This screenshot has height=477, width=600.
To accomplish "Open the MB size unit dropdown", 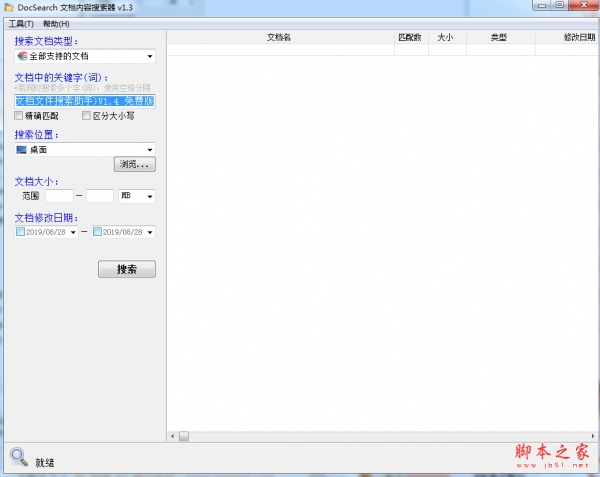I will point(137,196).
